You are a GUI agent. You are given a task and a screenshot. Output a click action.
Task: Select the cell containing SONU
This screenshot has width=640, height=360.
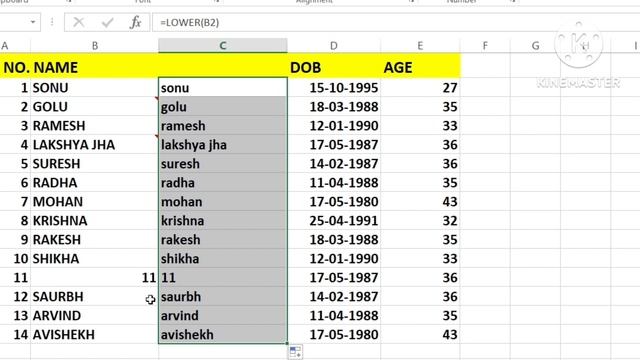95,87
